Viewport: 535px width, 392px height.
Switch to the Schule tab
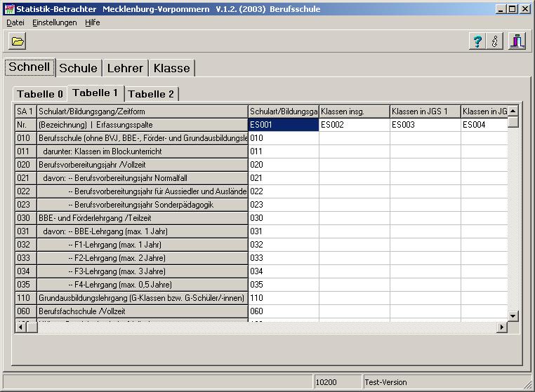tap(78, 68)
